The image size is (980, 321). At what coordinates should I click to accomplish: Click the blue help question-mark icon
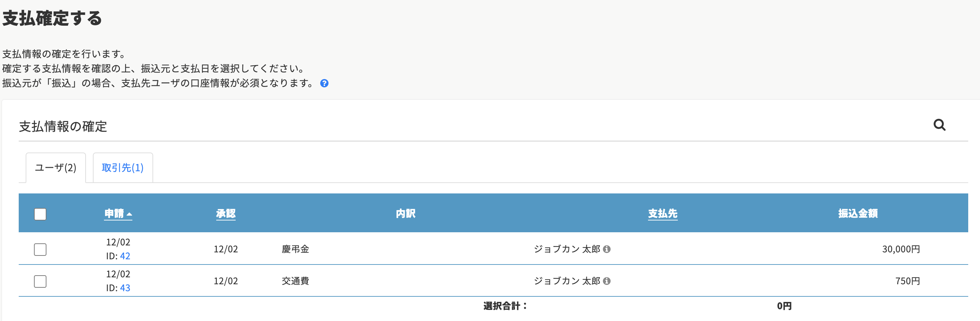coord(324,84)
